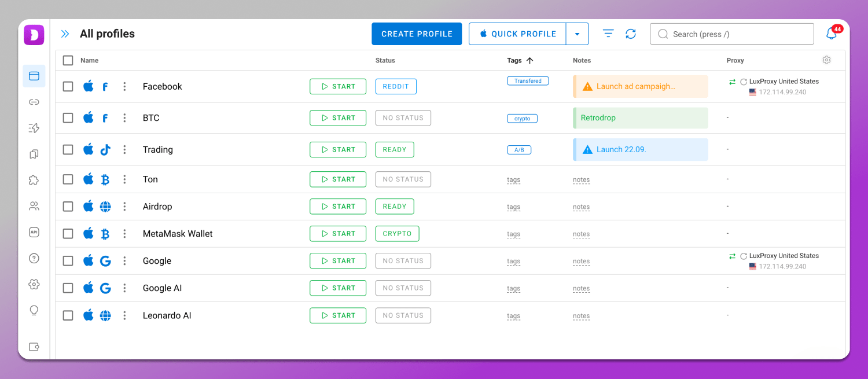The height and width of the screenshot is (379, 868).
Task: Click the refresh profiles icon
Action: click(631, 34)
